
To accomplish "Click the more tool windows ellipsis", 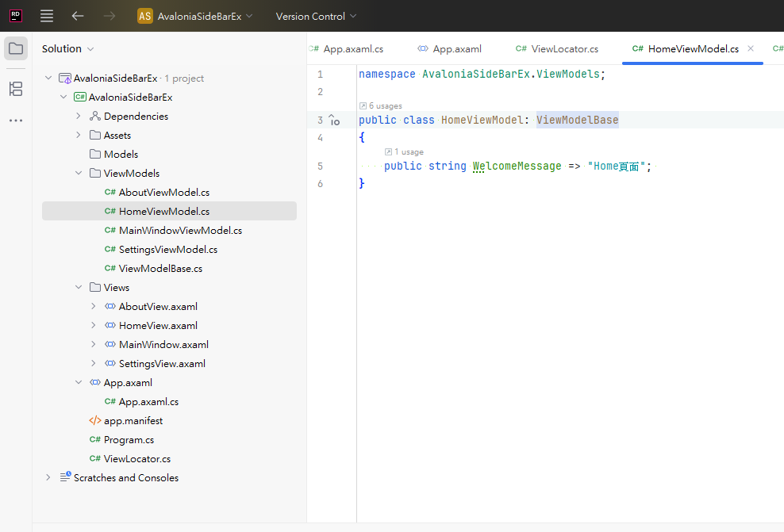I will coord(16,121).
